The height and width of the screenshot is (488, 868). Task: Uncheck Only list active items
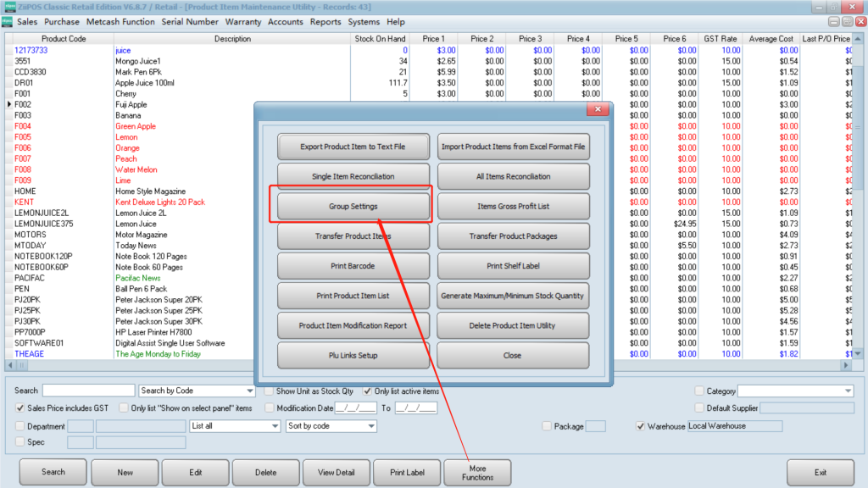[x=367, y=391]
